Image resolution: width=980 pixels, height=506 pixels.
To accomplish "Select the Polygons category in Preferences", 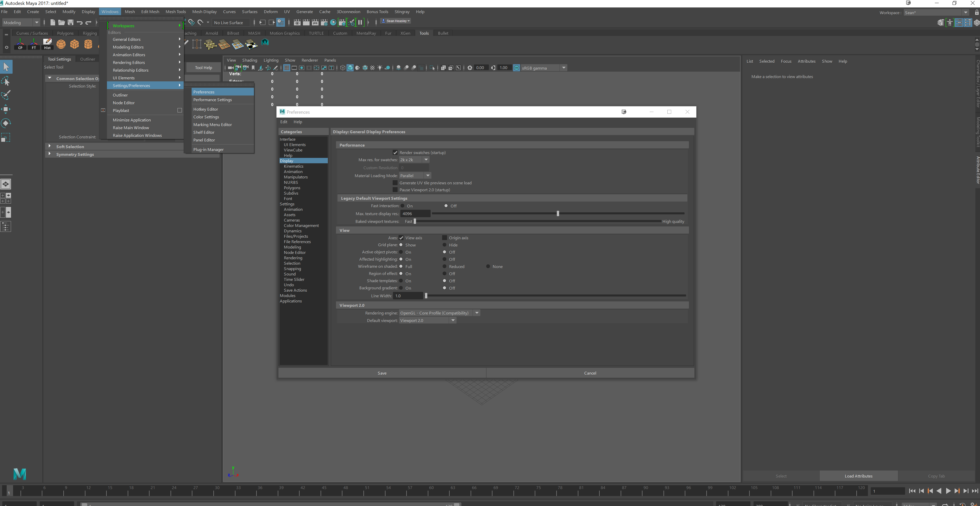I will (x=292, y=188).
